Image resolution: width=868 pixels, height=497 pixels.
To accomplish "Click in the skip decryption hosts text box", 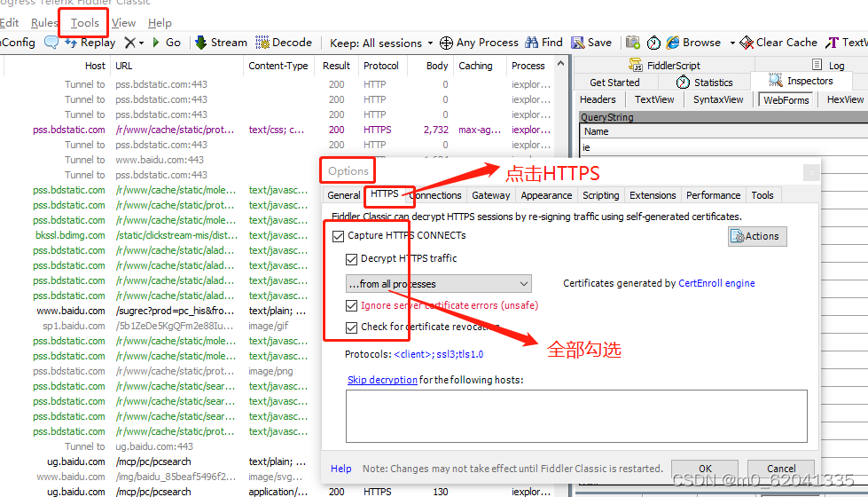I will (576, 416).
